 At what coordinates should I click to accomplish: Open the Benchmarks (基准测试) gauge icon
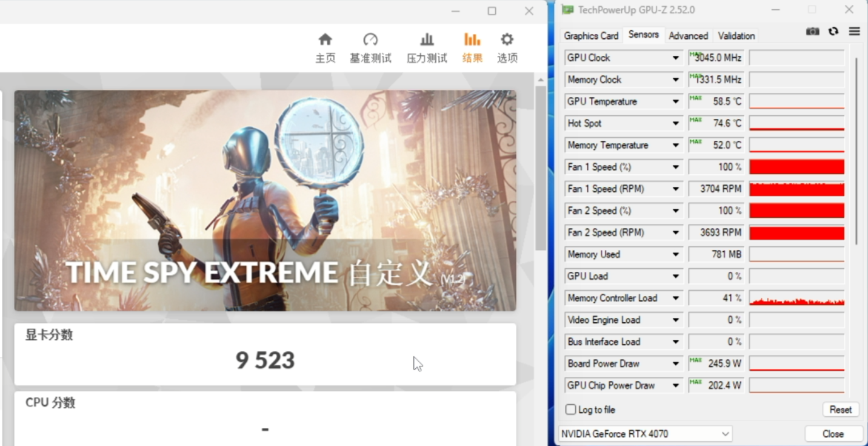[x=370, y=40]
